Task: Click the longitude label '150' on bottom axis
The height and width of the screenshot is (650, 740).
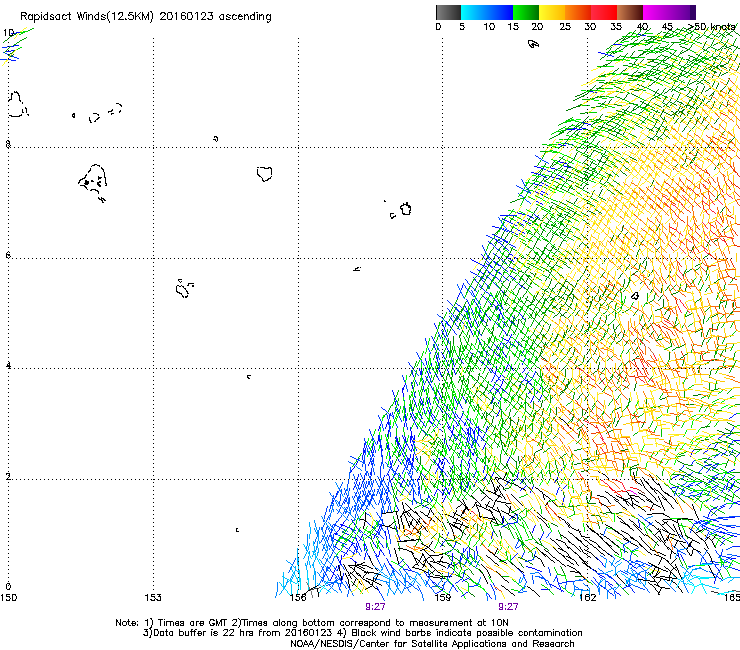Action: click(x=8, y=598)
